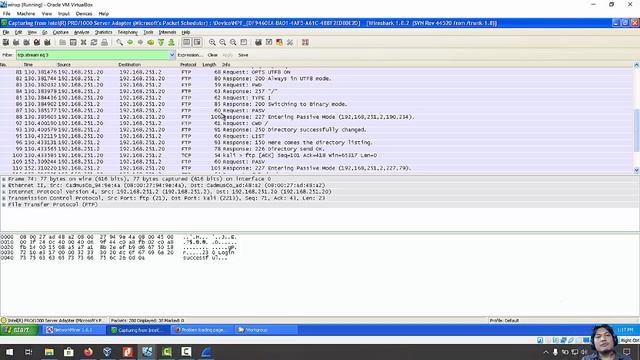The width and height of the screenshot is (640, 360).
Task: Open the Telephony menu
Action: tap(127, 32)
